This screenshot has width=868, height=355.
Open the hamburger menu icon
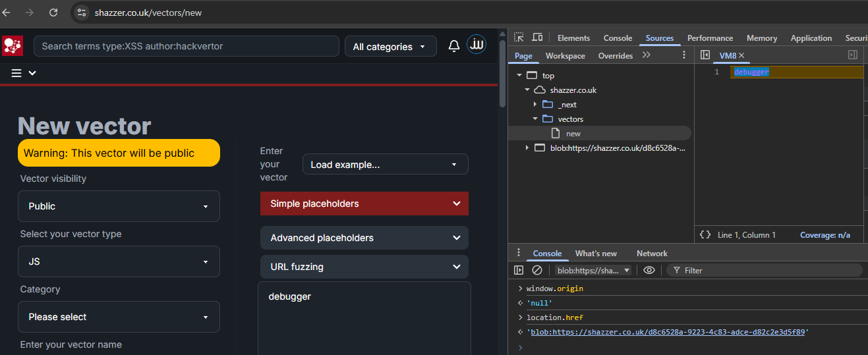click(17, 73)
